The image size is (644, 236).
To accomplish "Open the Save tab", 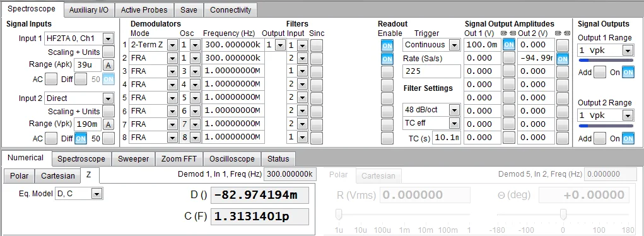I will coord(189,10).
